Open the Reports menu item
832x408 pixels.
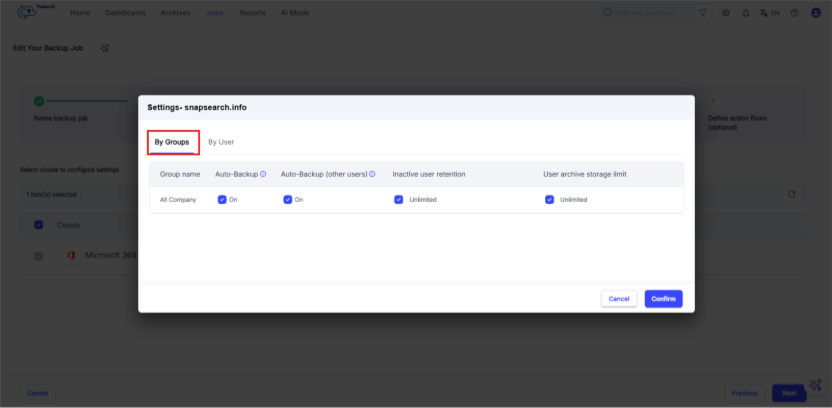click(x=252, y=13)
